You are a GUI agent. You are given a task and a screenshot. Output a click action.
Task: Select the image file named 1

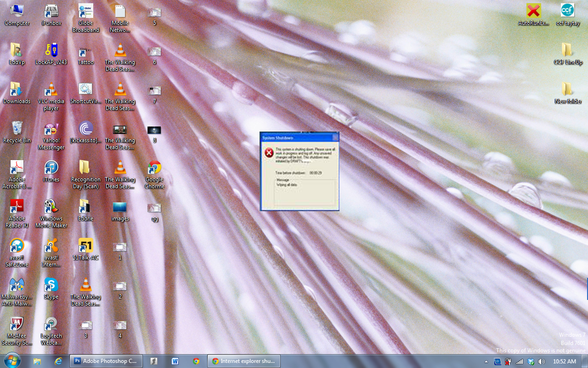(120, 251)
